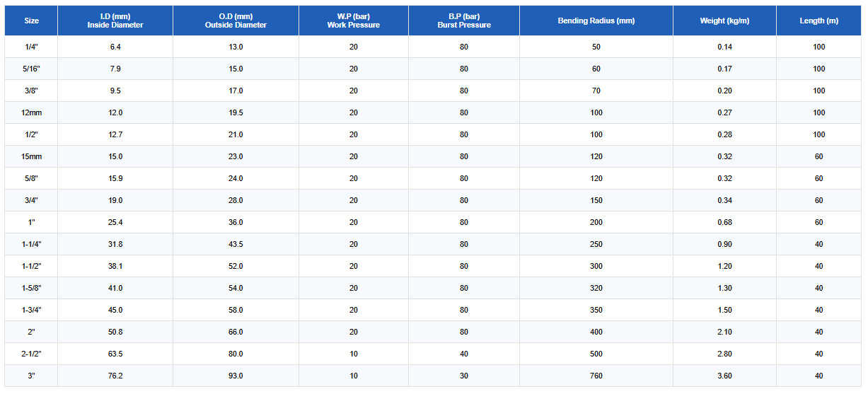Click the 2-1/2" size cell
Image resolution: width=868 pixels, height=394 pixels.
tap(31, 354)
